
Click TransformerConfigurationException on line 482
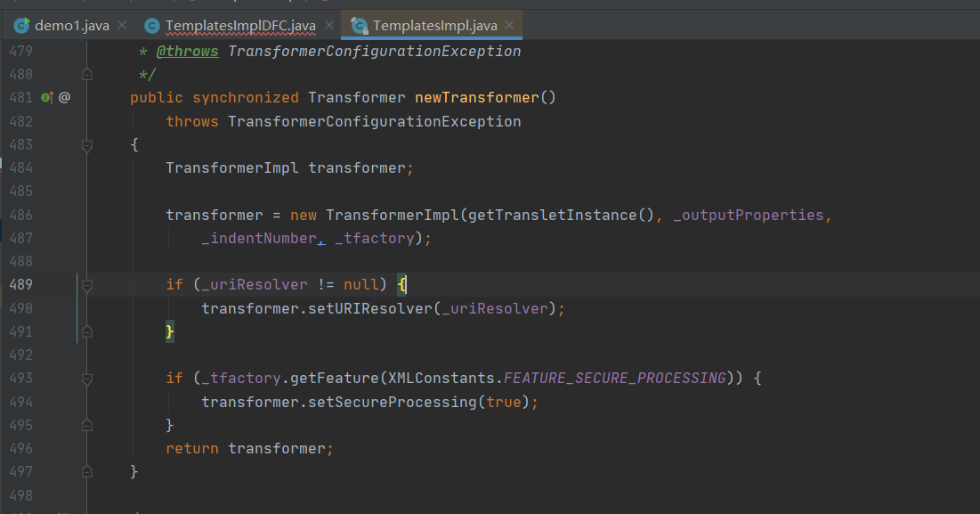point(375,121)
